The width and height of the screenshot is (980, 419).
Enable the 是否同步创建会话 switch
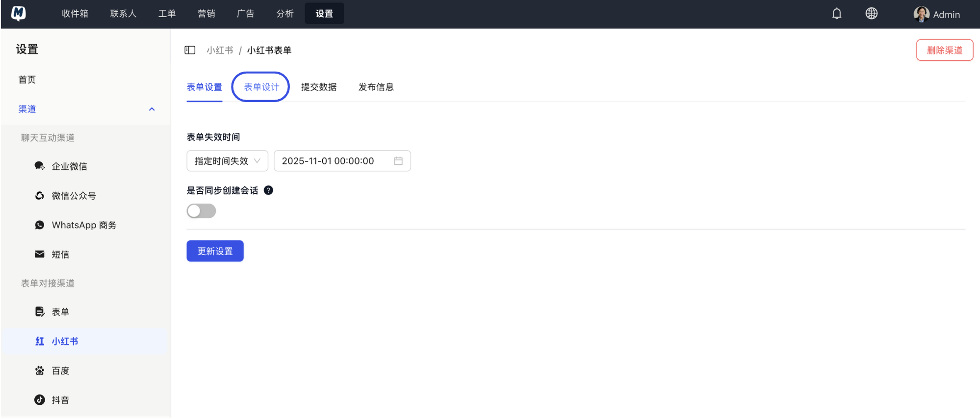pos(201,211)
